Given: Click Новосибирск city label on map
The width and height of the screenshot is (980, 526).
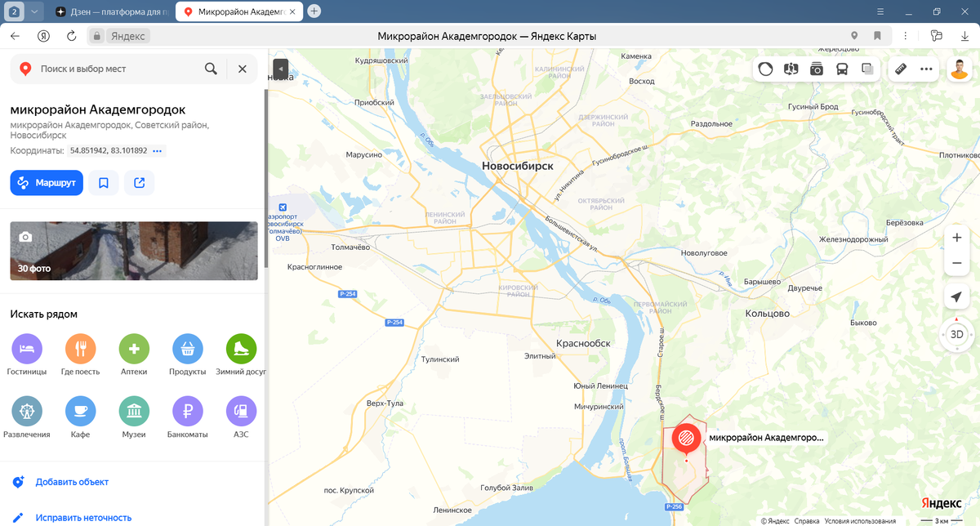Looking at the screenshot, I should click(x=518, y=166).
